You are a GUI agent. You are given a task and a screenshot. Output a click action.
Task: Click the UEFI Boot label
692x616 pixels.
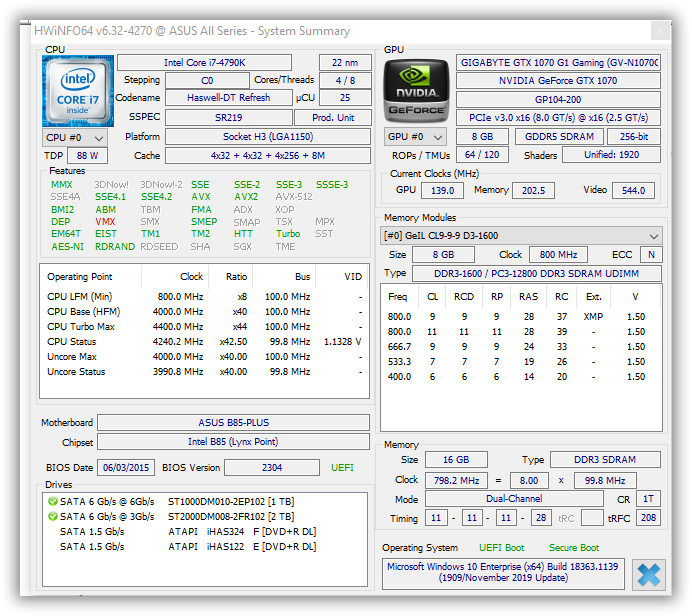pos(501,548)
